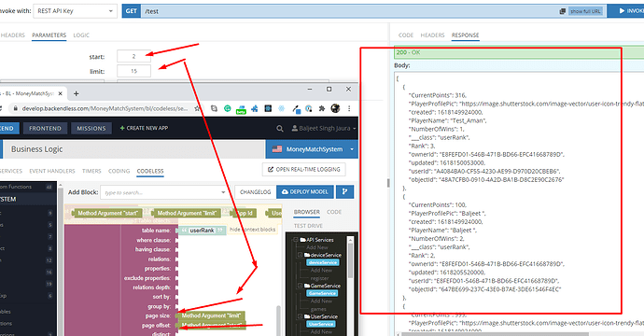This screenshot has width=644, height=336.
Task: Switch to the BROWSER tab in side panel
Action: pos(307,212)
